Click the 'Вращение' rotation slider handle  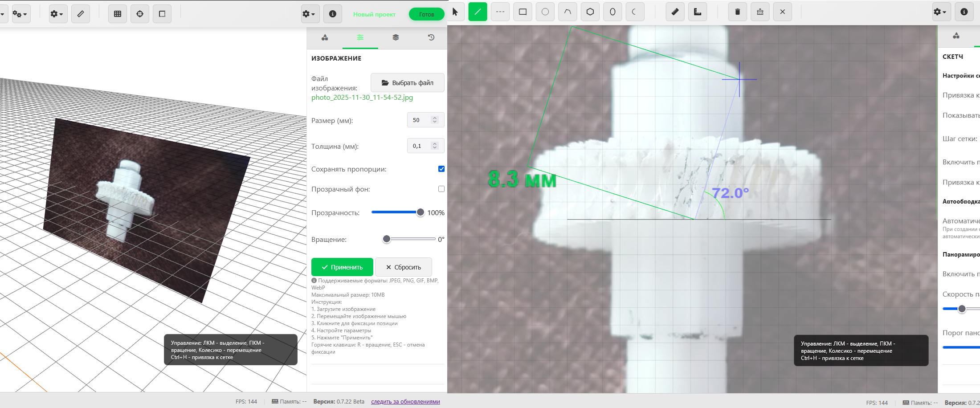click(387, 239)
